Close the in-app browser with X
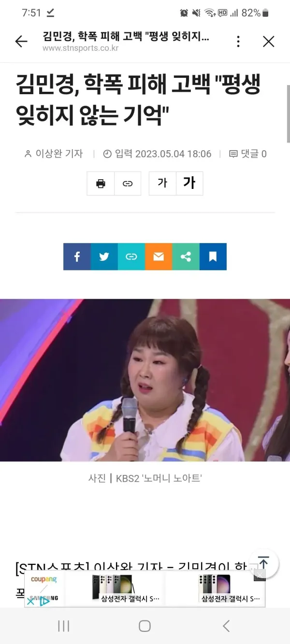The height and width of the screenshot is (644, 290). coord(269,42)
